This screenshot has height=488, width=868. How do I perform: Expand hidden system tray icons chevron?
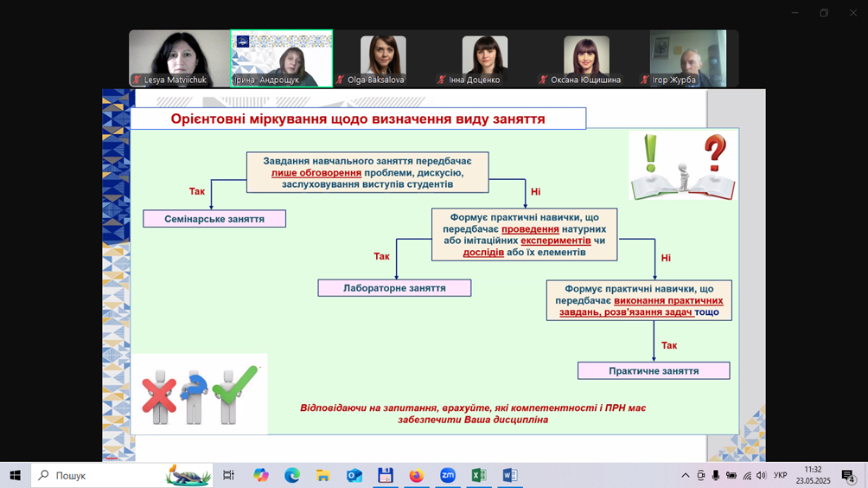click(686, 475)
